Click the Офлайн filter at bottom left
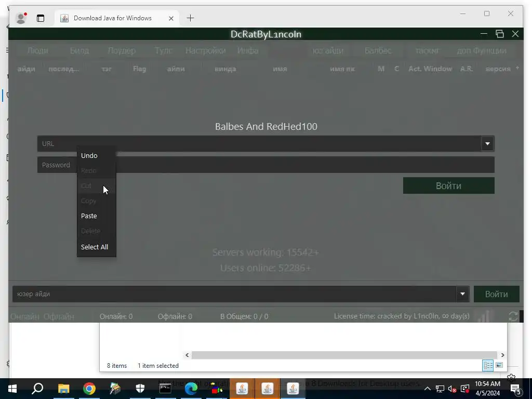 [x=59, y=316]
